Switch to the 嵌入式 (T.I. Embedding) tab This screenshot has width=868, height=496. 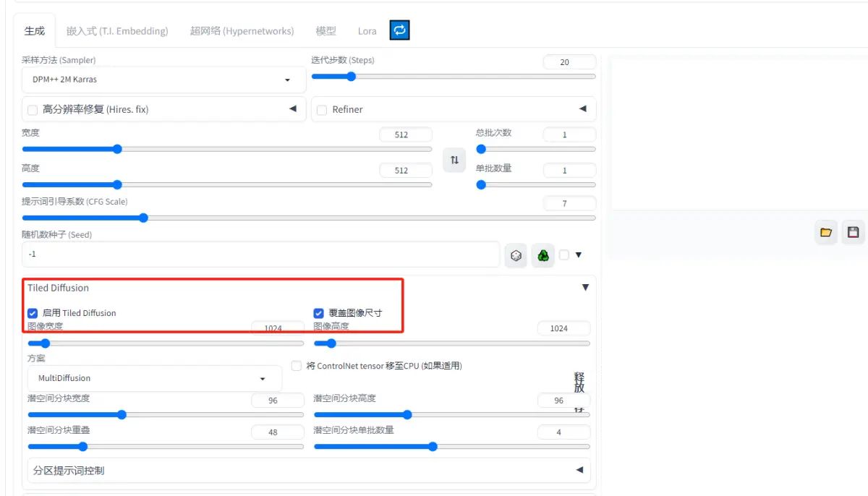[x=117, y=31]
